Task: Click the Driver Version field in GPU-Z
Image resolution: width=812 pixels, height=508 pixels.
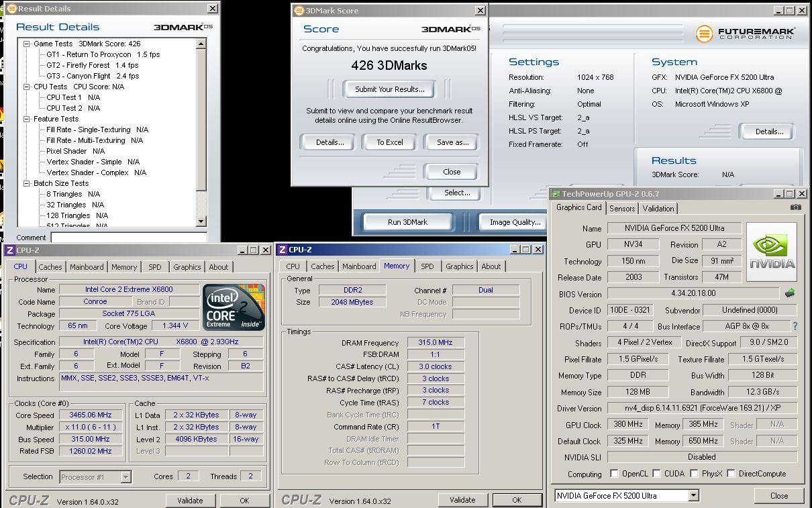Action: tap(702, 408)
